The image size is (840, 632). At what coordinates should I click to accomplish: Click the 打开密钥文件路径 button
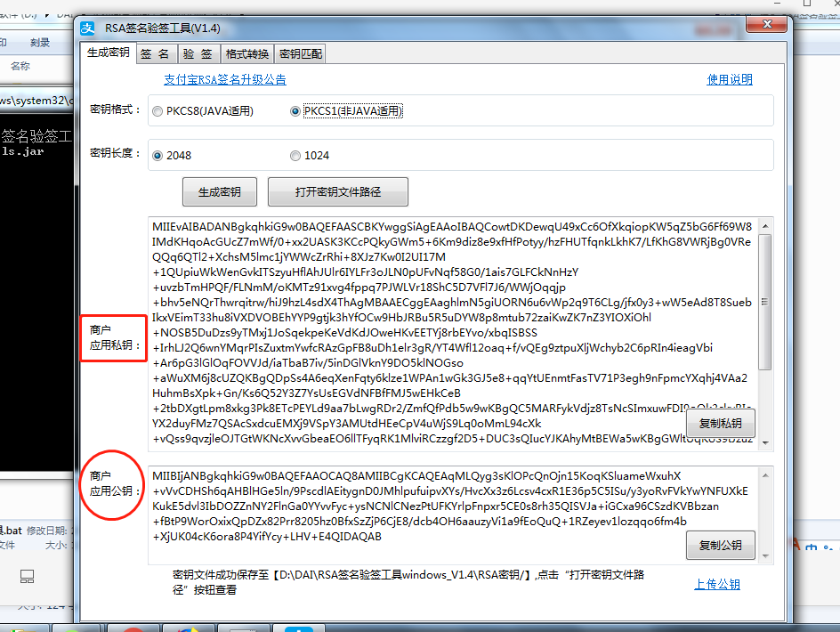click(x=337, y=190)
